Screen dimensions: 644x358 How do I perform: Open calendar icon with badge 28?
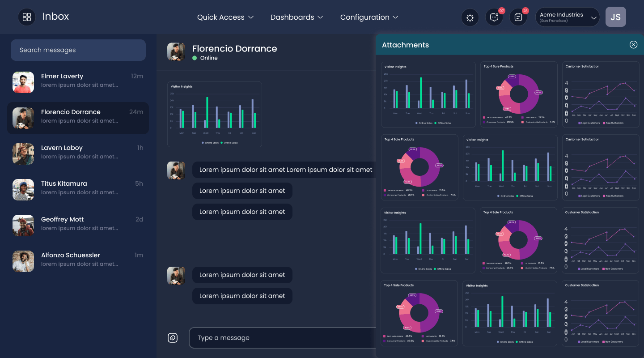tap(518, 17)
